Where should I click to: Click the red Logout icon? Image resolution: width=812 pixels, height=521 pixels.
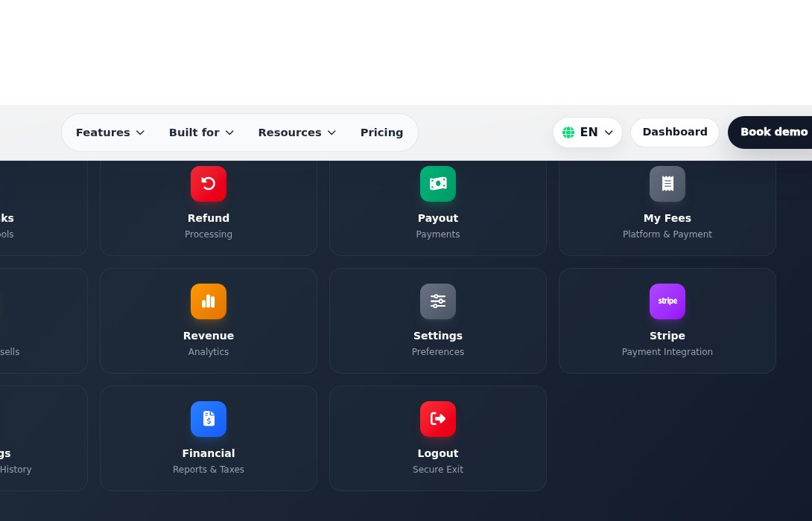pos(437,418)
